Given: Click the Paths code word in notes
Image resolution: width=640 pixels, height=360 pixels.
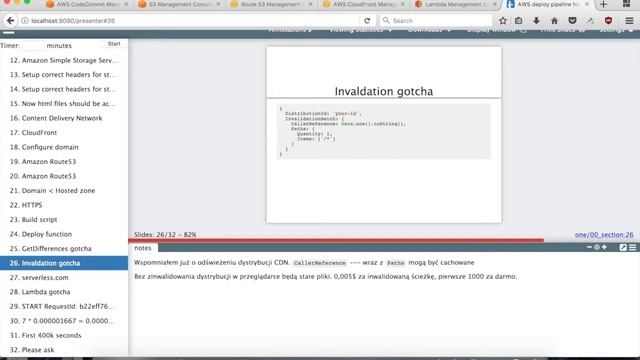Looking at the screenshot, I should pyautogui.click(x=396, y=263).
